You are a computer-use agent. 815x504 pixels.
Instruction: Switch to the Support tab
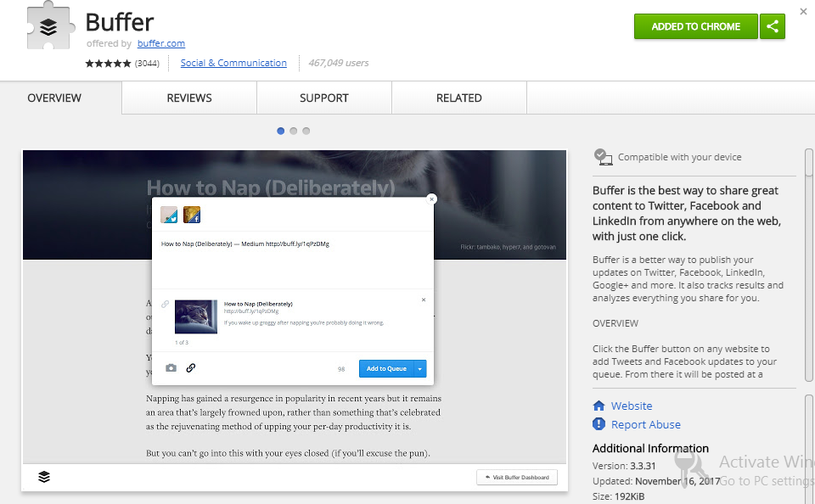click(x=323, y=98)
